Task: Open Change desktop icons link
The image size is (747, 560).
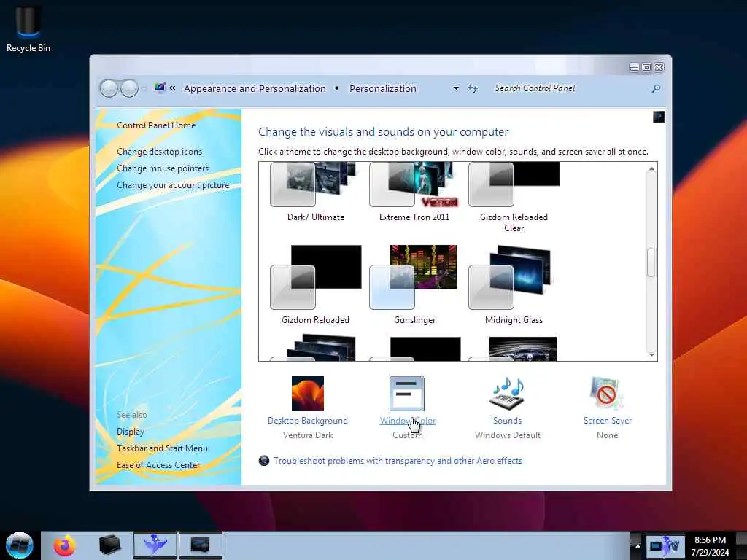Action: tap(159, 152)
